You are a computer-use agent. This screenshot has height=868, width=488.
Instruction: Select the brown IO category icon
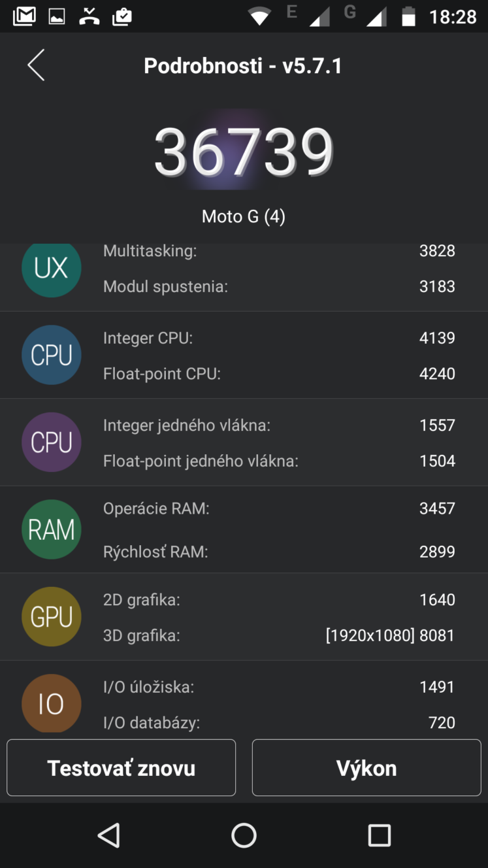52,703
